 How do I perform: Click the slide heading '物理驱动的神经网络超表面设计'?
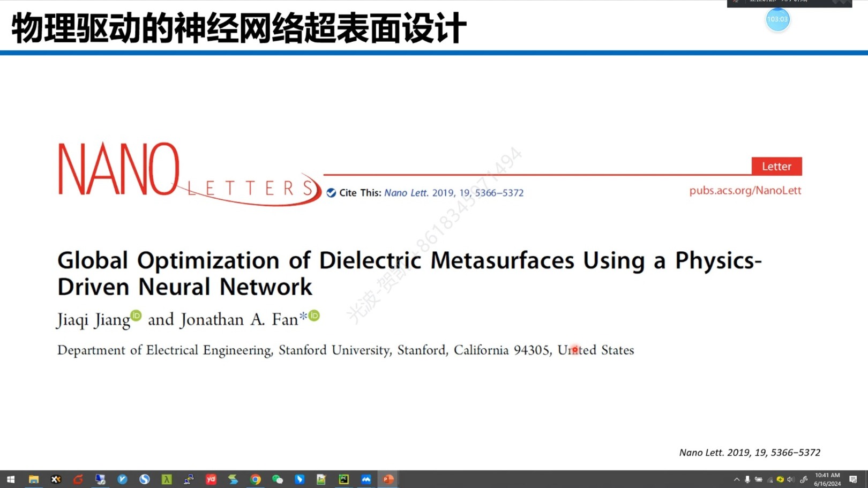point(239,28)
